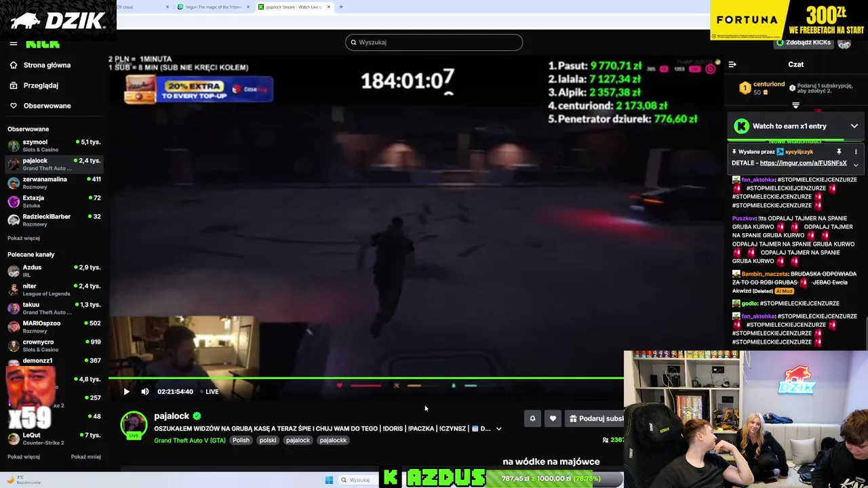
Task: Mute the stream volume
Action: click(x=144, y=391)
